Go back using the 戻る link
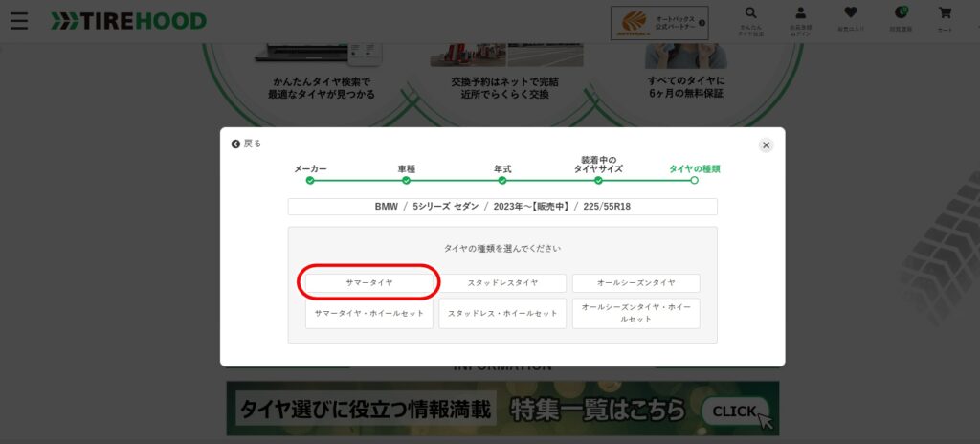 (246, 144)
